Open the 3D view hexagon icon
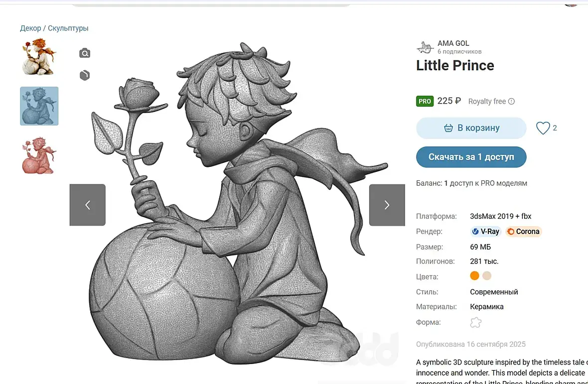This screenshot has width=588, height=384. (x=85, y=75)
